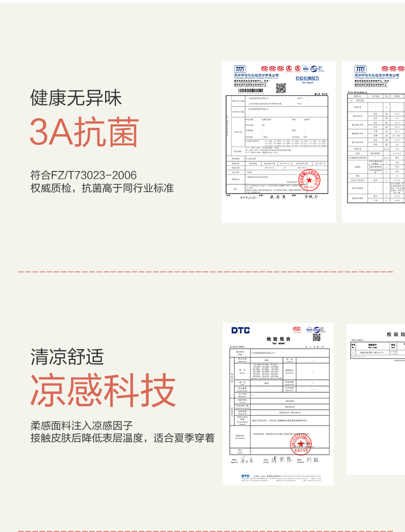The height and width of the screenshot is (532, 405).
Task: Click the 清凉舒适 subtitle
Action: point(67,357)
